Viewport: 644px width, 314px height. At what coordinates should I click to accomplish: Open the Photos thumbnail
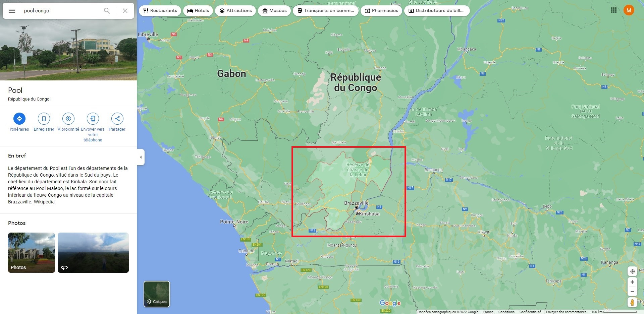(x=32, y=252)
